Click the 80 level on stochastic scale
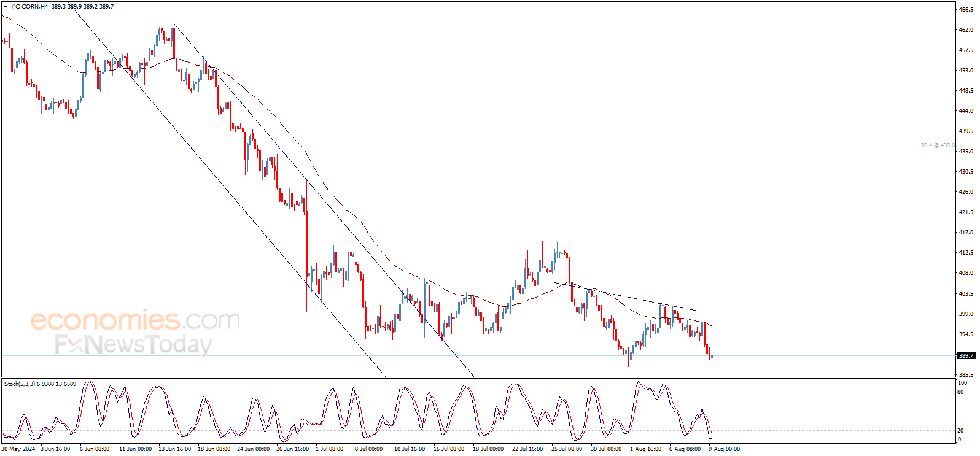Image resolution: width=980 pixels, height=456 pixels. pyautogui.click(x=960, y=392)
